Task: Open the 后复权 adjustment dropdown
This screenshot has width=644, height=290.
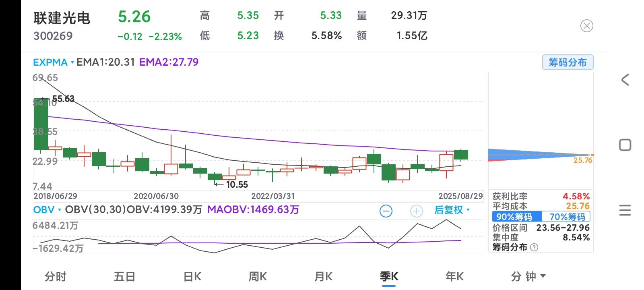Action: 452,210
